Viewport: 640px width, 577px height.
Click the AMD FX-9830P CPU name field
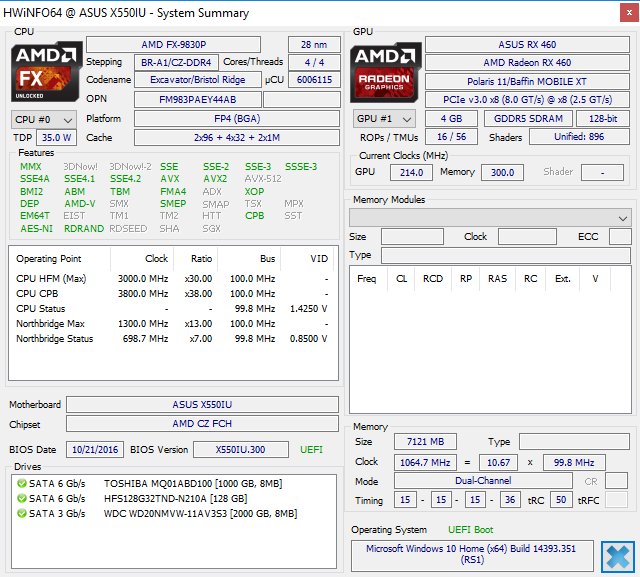tap(173, 44)
